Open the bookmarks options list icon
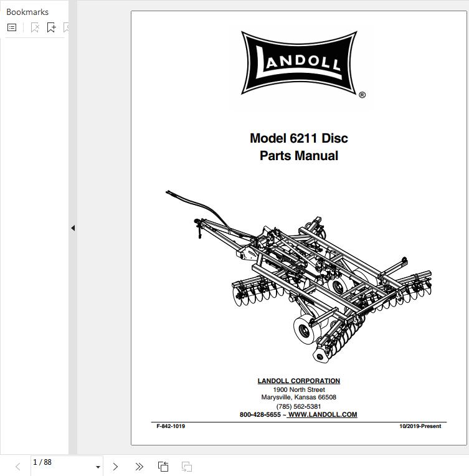469x476 pixels. tap(12, 27)
